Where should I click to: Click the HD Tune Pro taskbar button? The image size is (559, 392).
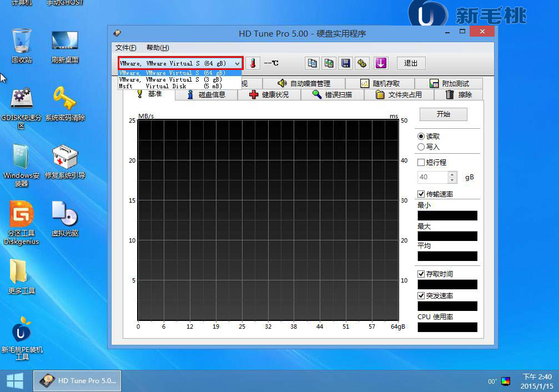[77, 380]
